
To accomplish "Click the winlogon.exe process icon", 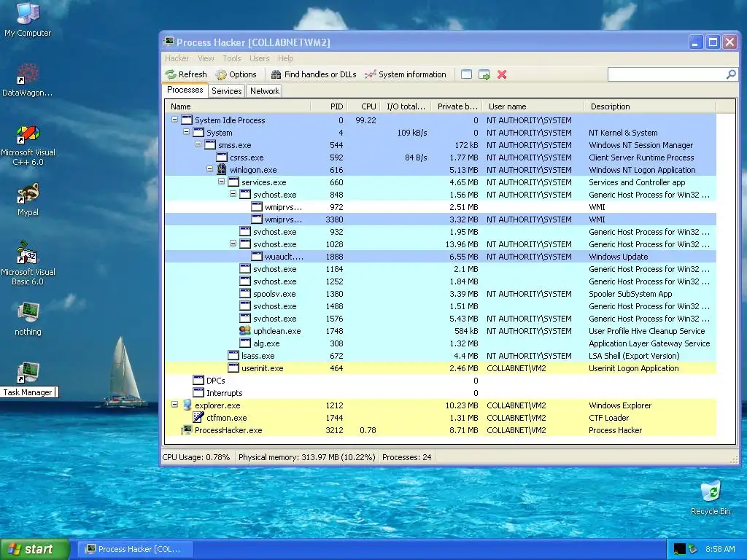I will 222,169.
